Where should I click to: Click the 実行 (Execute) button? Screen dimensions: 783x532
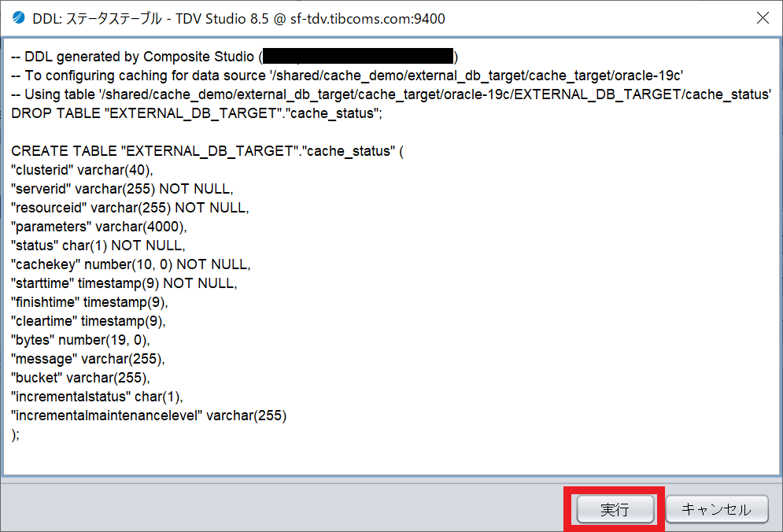[x=615, y=509]
